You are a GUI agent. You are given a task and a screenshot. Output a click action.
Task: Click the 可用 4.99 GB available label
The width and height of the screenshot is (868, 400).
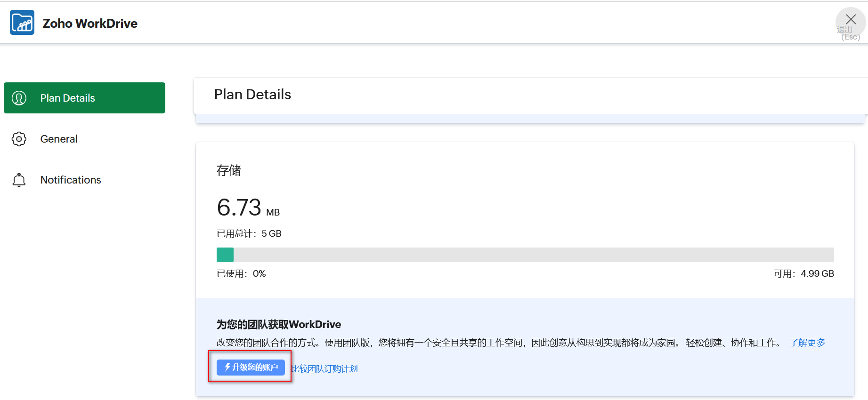pos(803,273)
